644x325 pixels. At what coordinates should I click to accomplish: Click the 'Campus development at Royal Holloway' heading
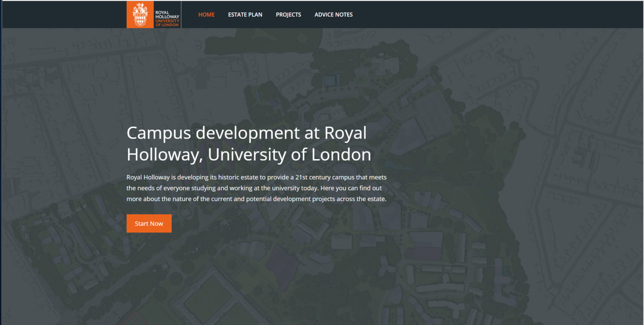pyautogui.click(x=249, y=144)
